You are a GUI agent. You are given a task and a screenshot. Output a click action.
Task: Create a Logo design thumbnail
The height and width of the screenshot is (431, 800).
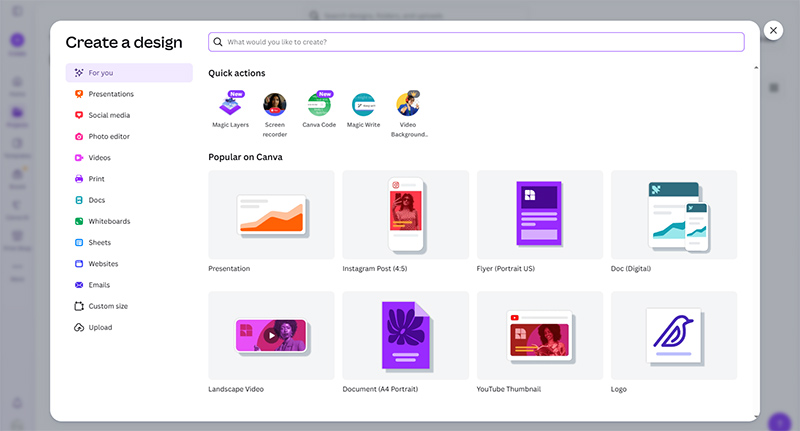click(x=674, y=335)
